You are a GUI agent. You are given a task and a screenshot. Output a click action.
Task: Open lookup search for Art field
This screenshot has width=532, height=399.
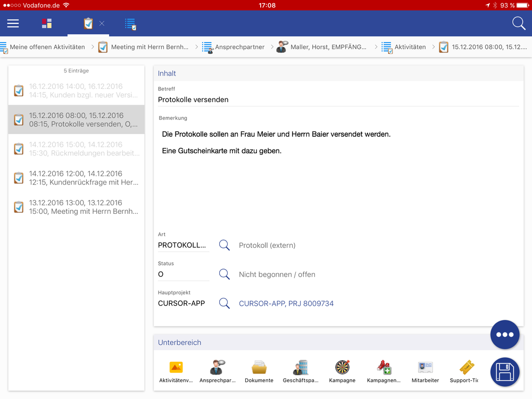coord(225,245)
